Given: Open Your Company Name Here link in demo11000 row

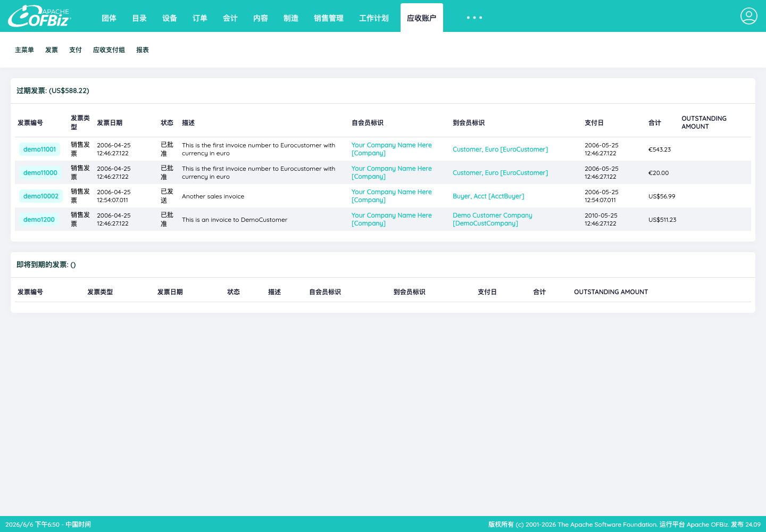Looking at the screenshot, I should (x=392, y=172).
